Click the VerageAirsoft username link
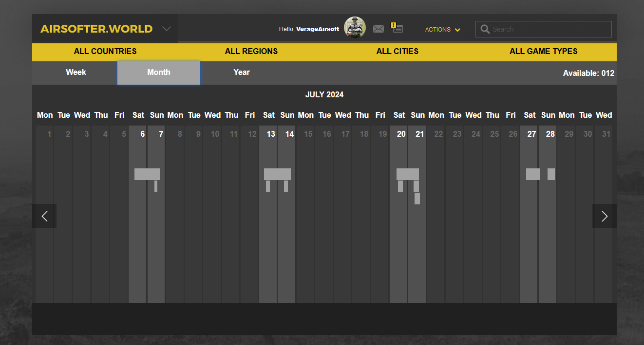Image resolution: width=644 pixels, height=345 pixels. pos(318,29)
